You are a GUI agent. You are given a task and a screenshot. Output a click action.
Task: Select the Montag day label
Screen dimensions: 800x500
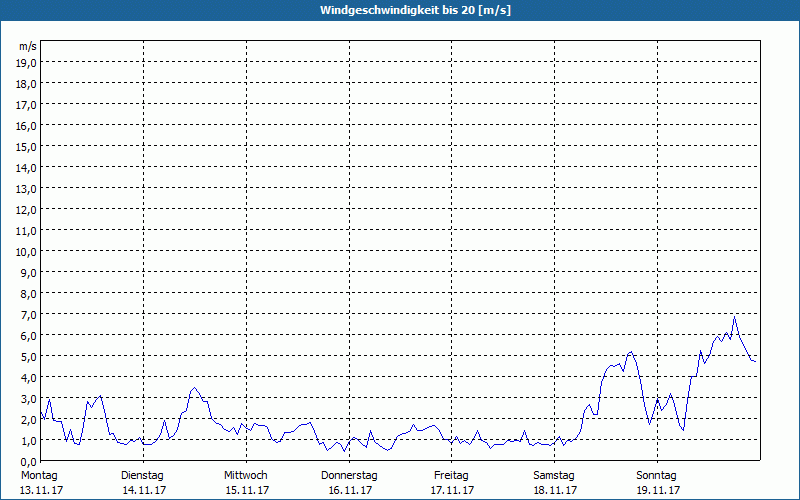tap(39, 476)
